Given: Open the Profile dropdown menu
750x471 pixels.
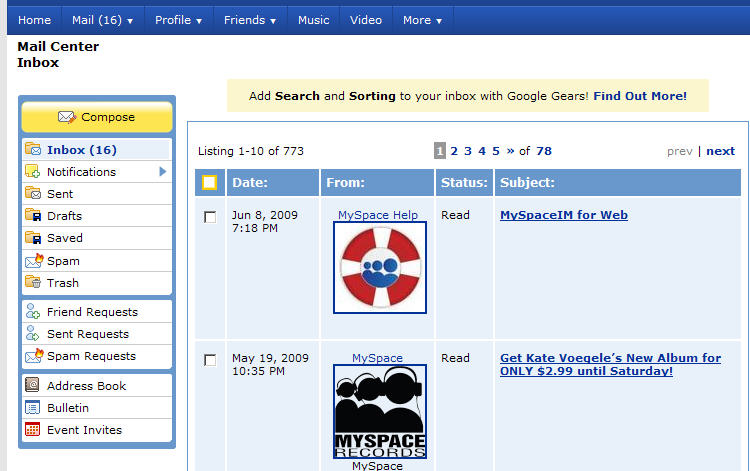Looking at the screenshot, I should coord(178,20).
